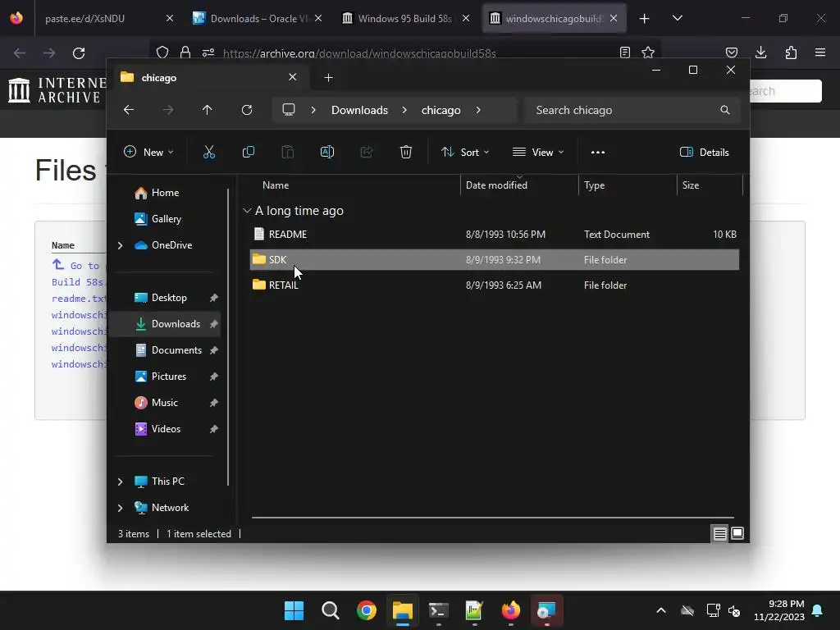The image size is (840, 630).
Task: Click the magnifier icon in Search chicago box
Action: [x=725, y=110]
